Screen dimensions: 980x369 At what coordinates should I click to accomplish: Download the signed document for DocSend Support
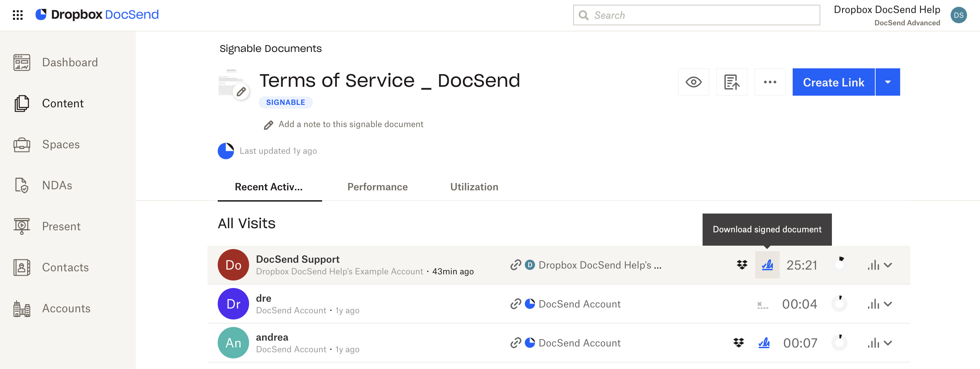point(767,265)
